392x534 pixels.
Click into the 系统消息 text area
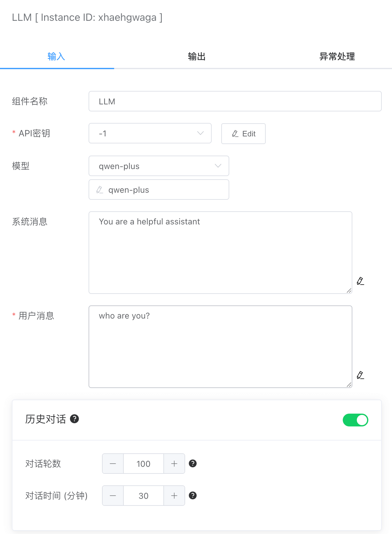[x=220, y=253]
